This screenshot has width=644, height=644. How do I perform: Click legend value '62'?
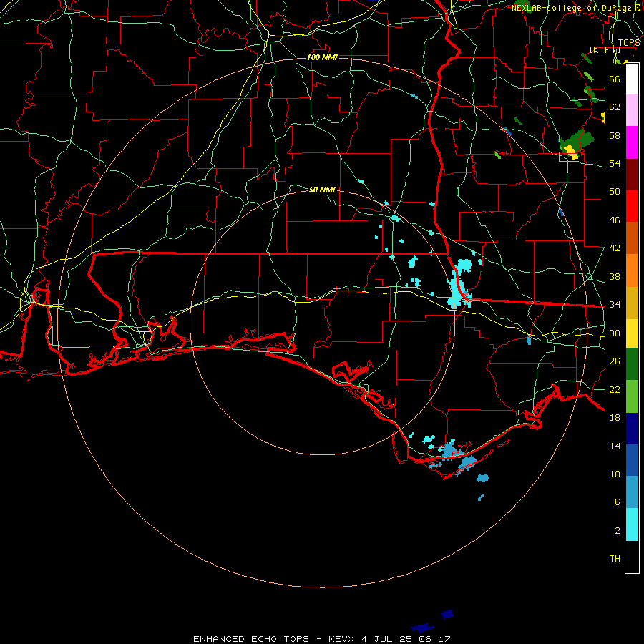click(x=615, y=107)
